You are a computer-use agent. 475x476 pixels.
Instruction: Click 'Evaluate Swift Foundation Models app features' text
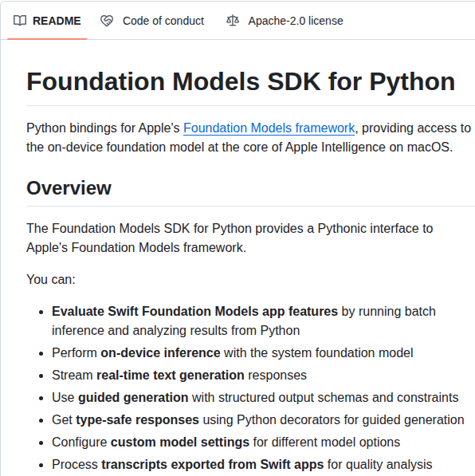pyautogui.click(x=194, y=312)
